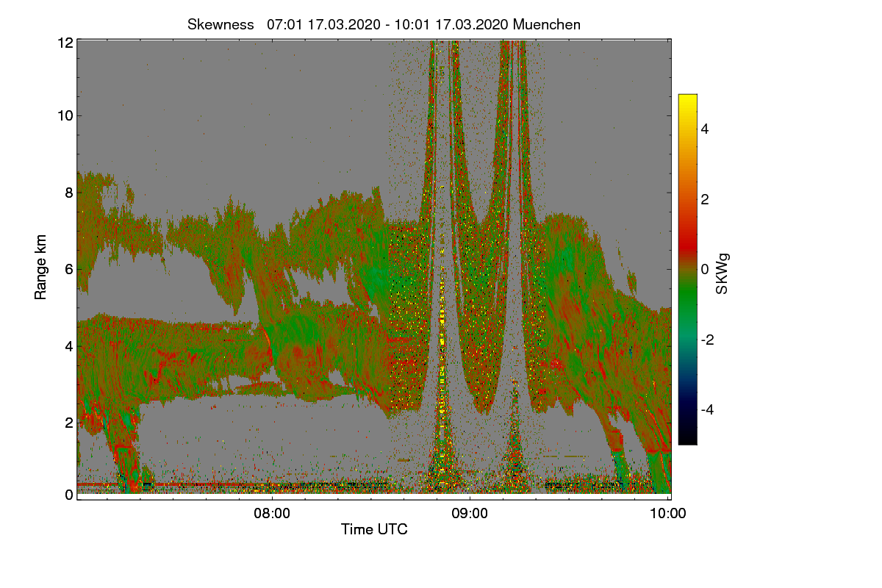Click the range axis tick label '4' on the left
Image resolution: width=882 pixels, height=588 pixels.
68,345
